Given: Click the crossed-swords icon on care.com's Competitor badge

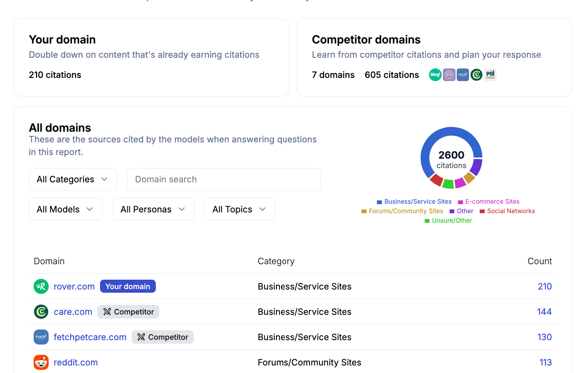Looking at the screenshot, I should click(107, 312).
